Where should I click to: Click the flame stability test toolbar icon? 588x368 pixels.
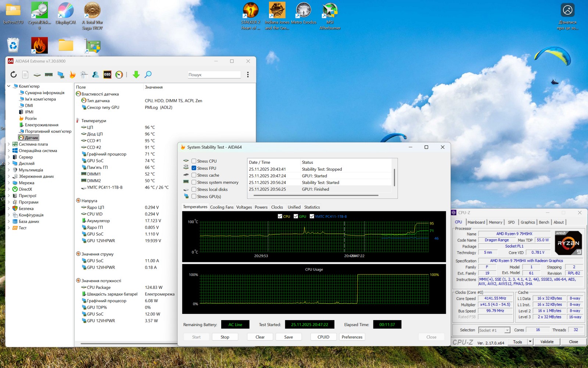pyautogui.click(x=72, y=75)
